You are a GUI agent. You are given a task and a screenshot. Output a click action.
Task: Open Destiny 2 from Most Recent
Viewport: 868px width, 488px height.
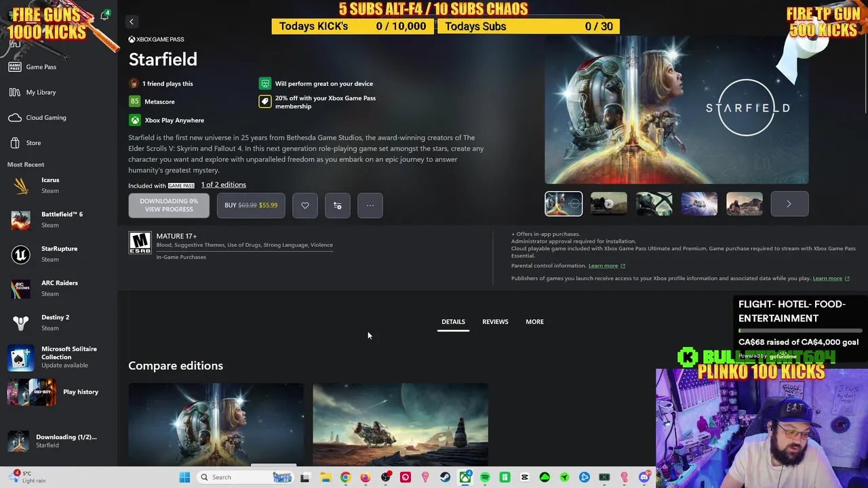[x=58, y=323]
